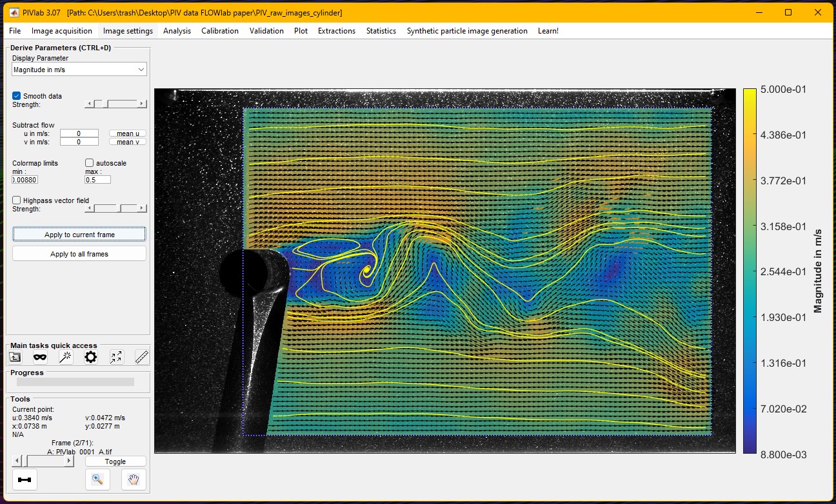
Task: Click Apply to current frame button
Action: tap(79, 235)
